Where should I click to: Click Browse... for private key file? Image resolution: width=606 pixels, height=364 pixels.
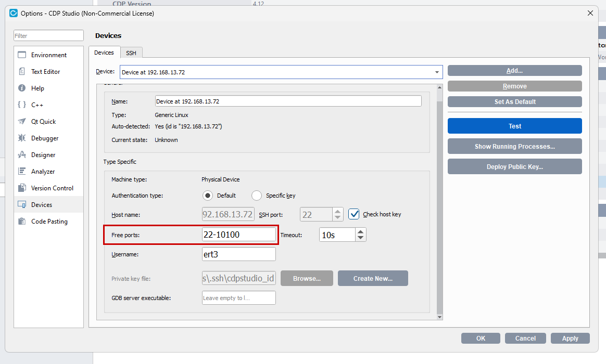307,278
